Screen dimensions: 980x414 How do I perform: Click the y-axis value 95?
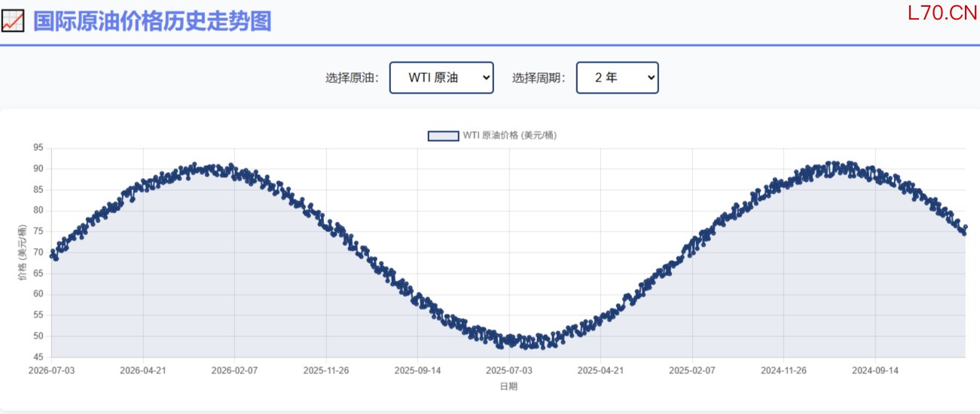pyautogui.click(x=38, y=148)
